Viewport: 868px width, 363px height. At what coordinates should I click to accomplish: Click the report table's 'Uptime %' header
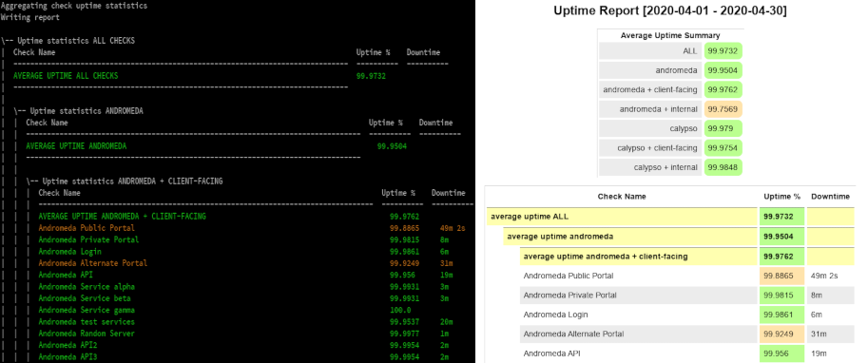coord(781,197)
